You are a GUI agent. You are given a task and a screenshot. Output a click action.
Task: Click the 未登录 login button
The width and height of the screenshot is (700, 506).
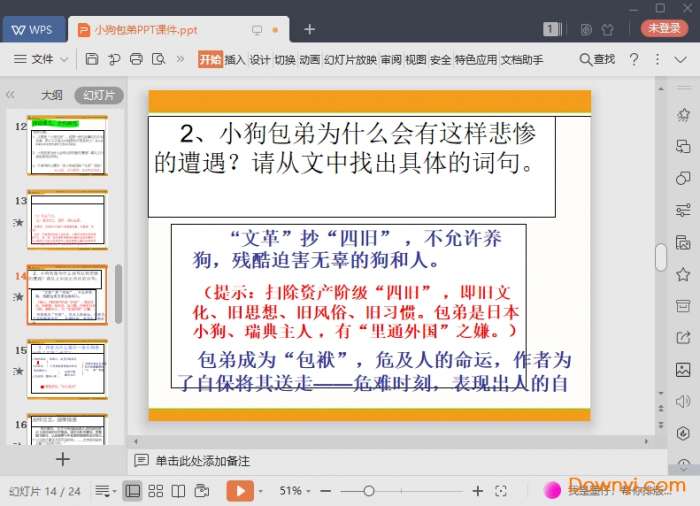point(666,29)
